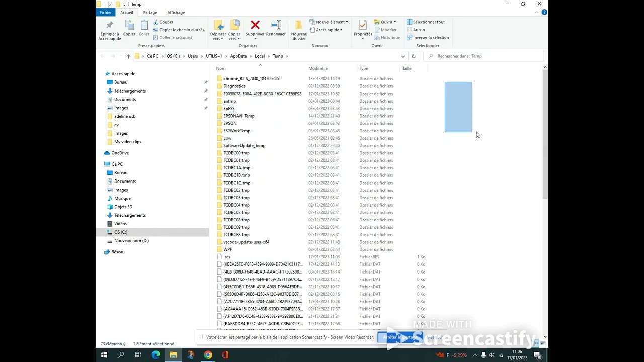Select vscode-update-user-x64 folder
This screenshot has width=644, height=362.
click(x=247, y=242)
